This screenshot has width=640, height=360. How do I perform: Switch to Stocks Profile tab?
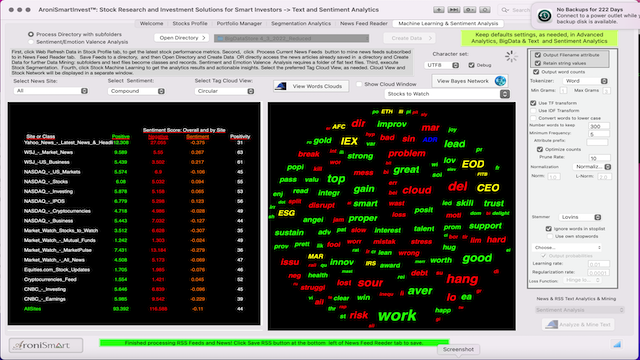click(x=190, y=24)
